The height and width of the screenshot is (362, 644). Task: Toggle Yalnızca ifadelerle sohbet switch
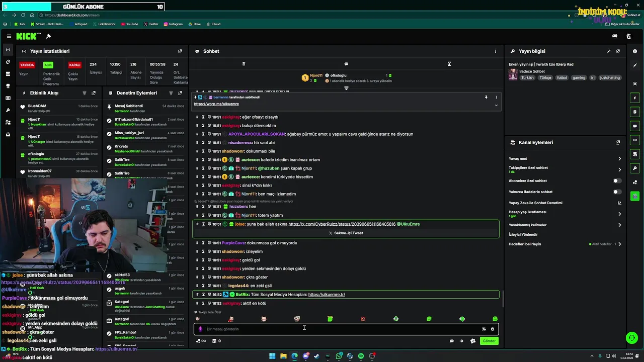click(617, 192)
